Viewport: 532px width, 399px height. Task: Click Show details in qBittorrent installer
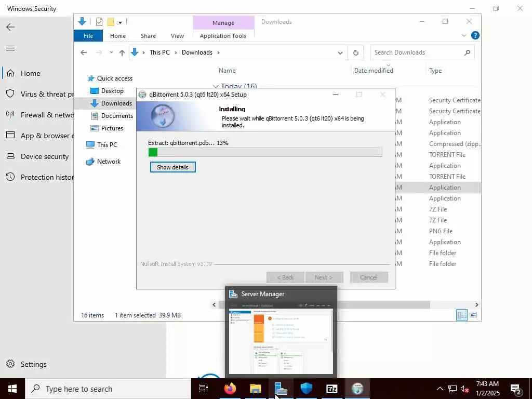coord(172,167)
